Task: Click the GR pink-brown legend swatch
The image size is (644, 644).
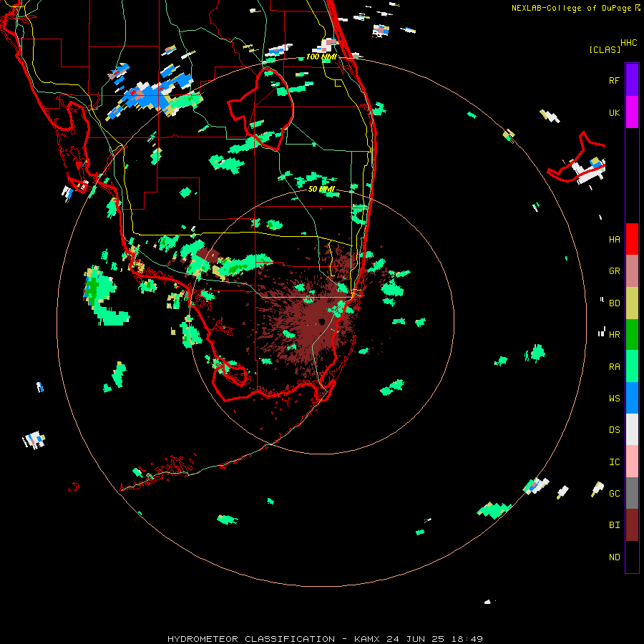Action: (632, 271)
